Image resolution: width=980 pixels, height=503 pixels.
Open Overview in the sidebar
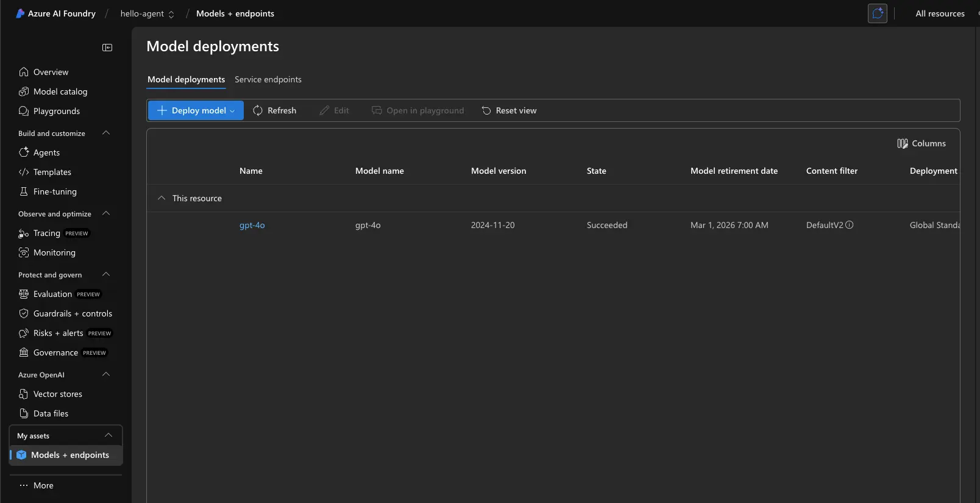click(51, 72)
